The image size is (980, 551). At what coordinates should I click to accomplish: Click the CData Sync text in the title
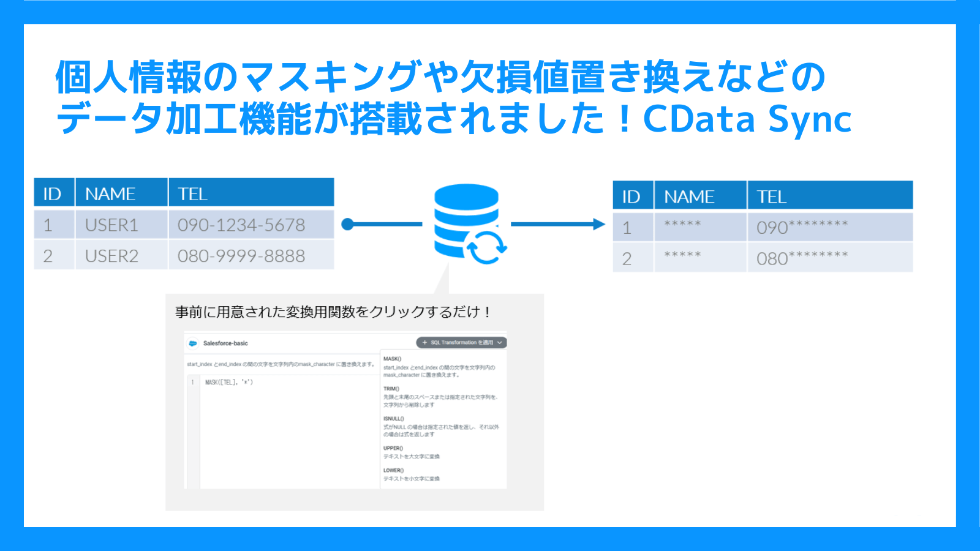pos(747,119)
